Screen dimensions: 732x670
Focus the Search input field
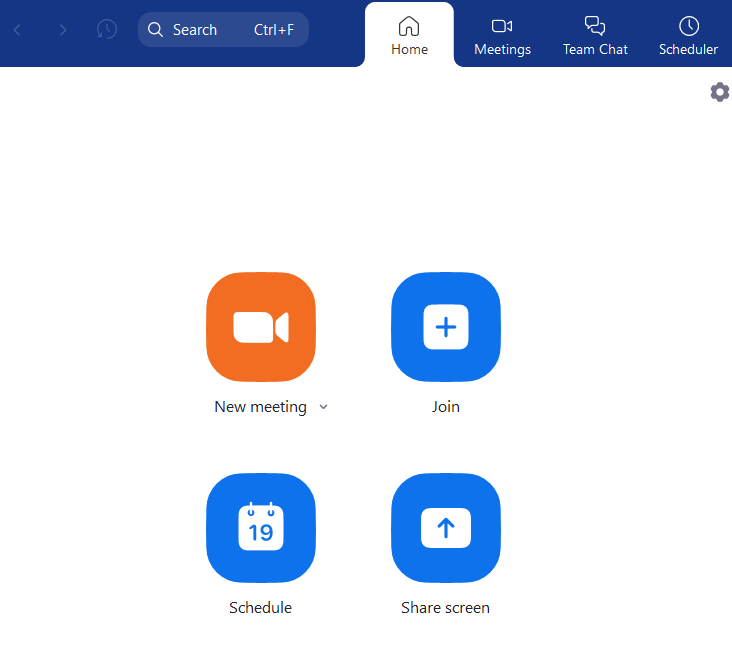pyautogui.click(x=223, y=30)
